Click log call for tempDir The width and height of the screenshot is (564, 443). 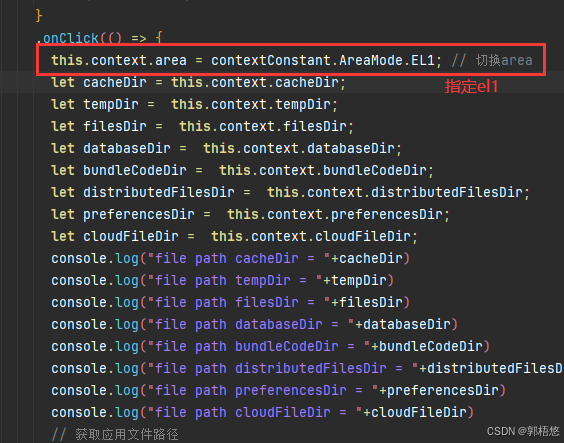click(127, 280)
